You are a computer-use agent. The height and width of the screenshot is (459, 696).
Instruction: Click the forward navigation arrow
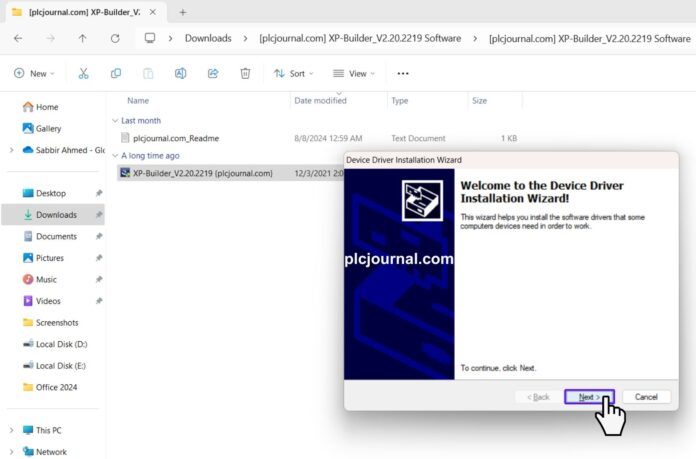tap(51, 39)
